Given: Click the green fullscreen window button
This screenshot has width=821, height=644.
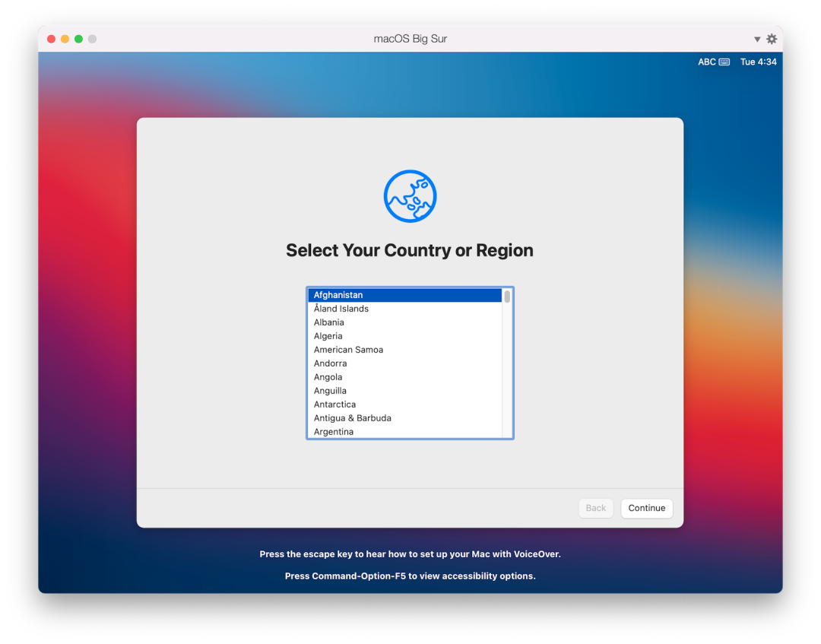Looking at the screenshot, I should (78, 39).
